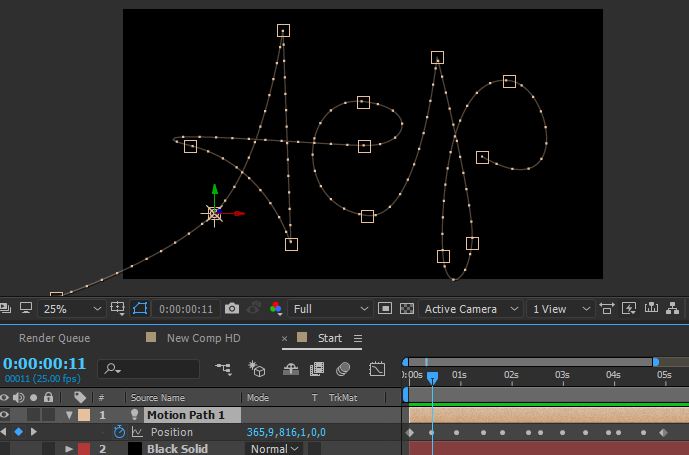Toggle the Region of Interest icon
The image size is (689, 455).
point(385,309)
